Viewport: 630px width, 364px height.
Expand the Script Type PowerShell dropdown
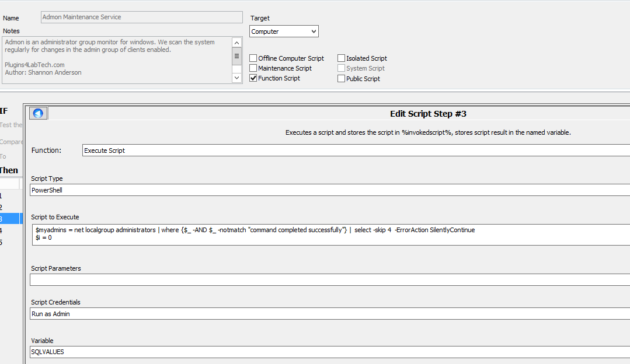pos(330,190)
